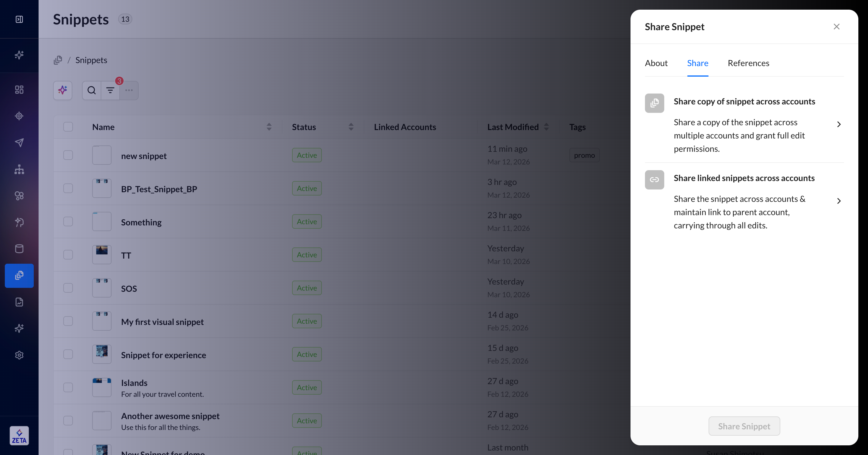Screen dimensions: 868x455
Task: Open the dashboard grid icon in sidebar
Action: [19, 89]
